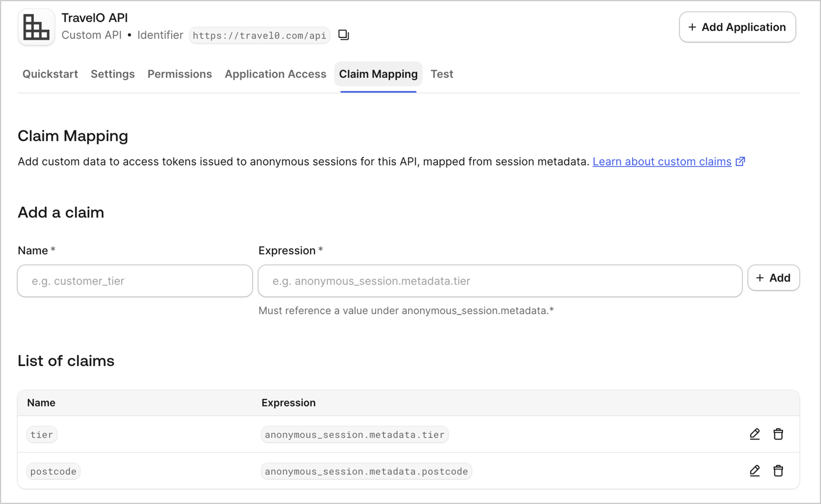The width and height of the screenshot is (821, 504).
Task: Focus the claim Name input field
Action: point(135,281)
